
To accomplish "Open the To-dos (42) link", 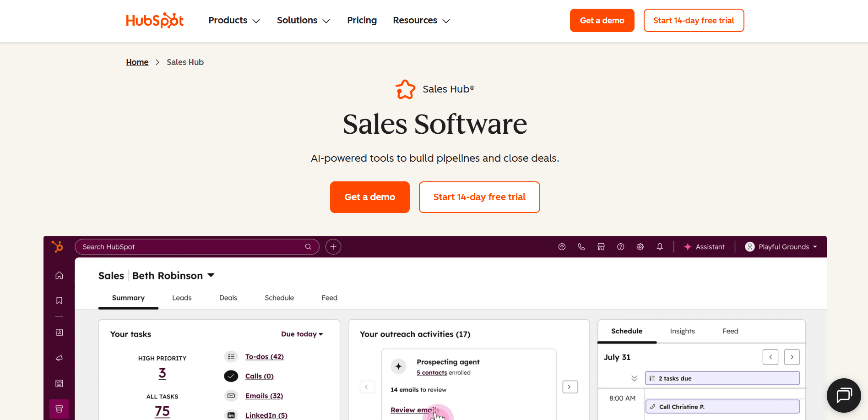I will click(265, 356).
